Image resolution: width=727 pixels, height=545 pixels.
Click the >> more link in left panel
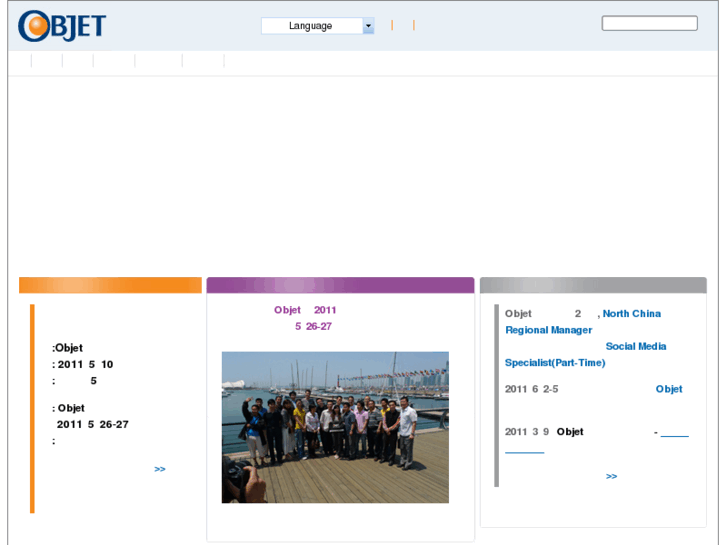160,469
